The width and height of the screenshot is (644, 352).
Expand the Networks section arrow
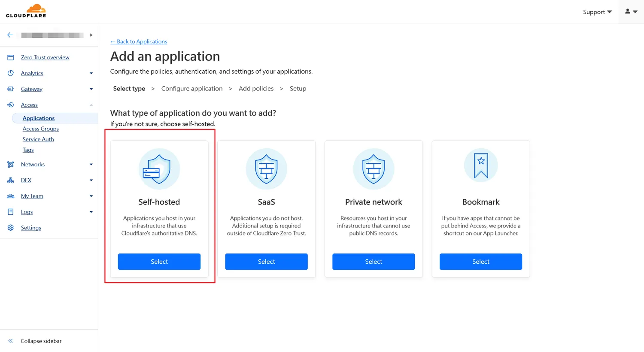pos(91,165)
